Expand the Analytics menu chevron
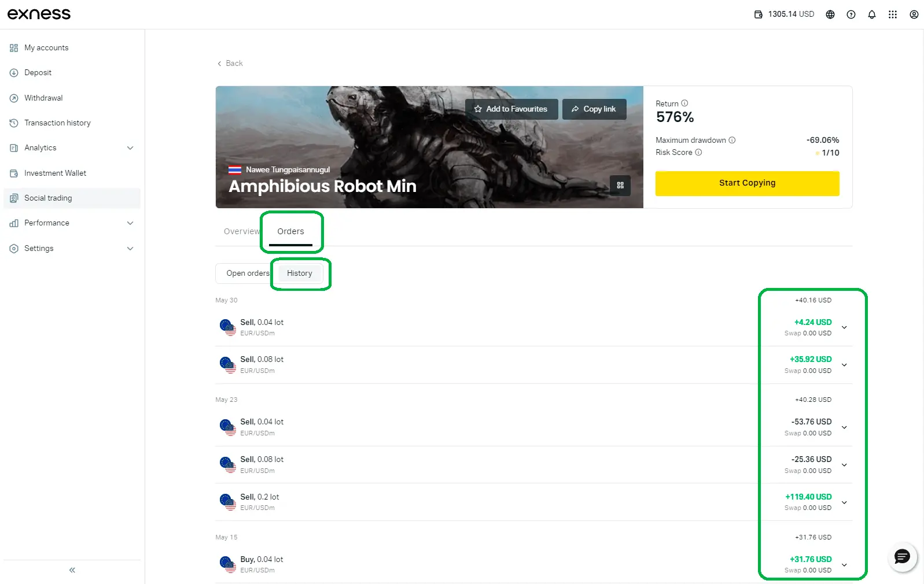The height and width of the screenshot is (584, 924). click(x=130, y=148)
